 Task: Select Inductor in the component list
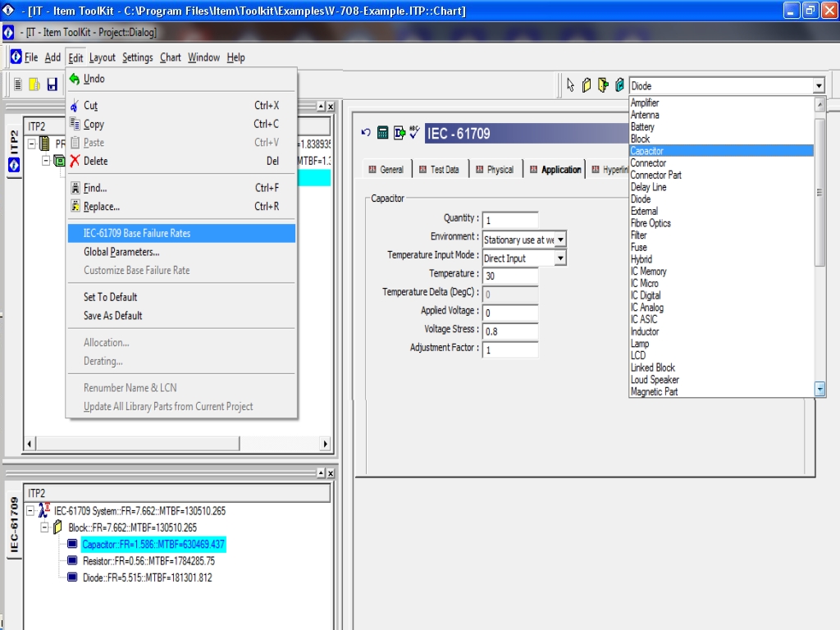click(721, 331)
